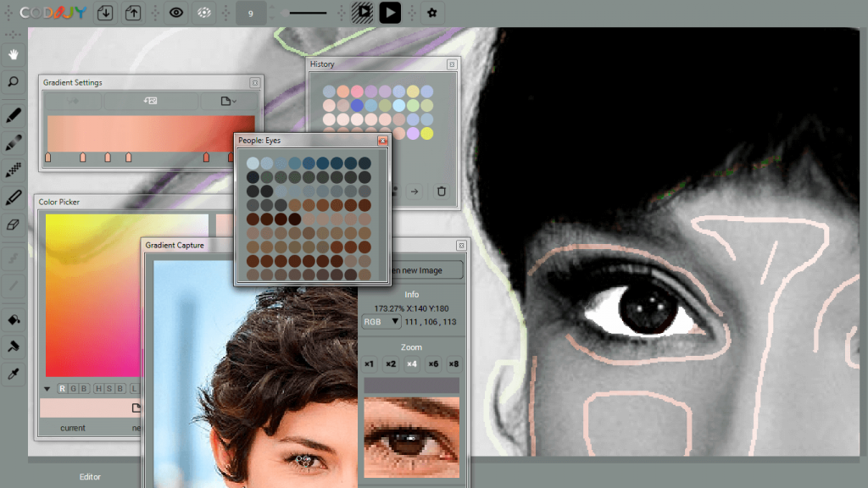The image size is (868, 488).
Task: Click the right arrow button in History panel
Action: pos(415,191)
